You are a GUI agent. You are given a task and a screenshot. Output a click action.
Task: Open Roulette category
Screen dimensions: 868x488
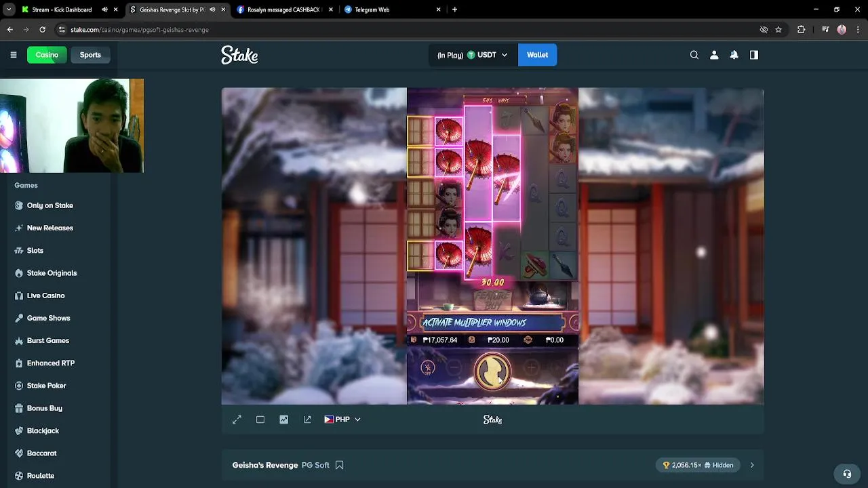(x=41, y=476)
